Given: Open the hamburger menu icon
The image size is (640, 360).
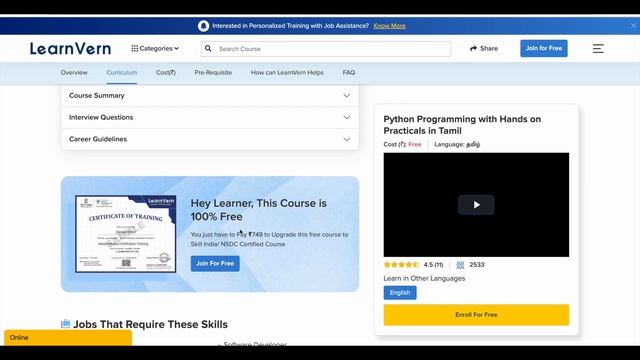Looking at the screenshot, I should tap(598, 49).
